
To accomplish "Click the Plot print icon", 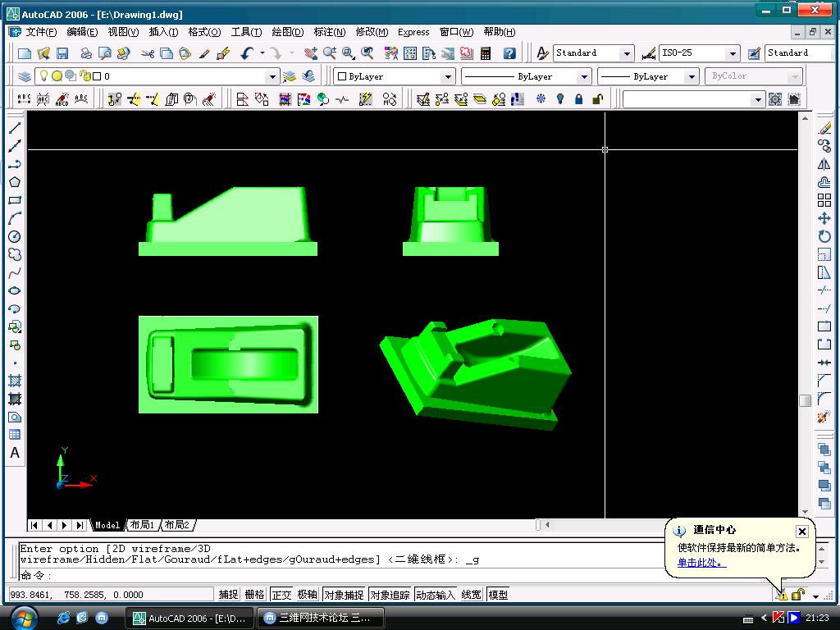I will 85,53.
